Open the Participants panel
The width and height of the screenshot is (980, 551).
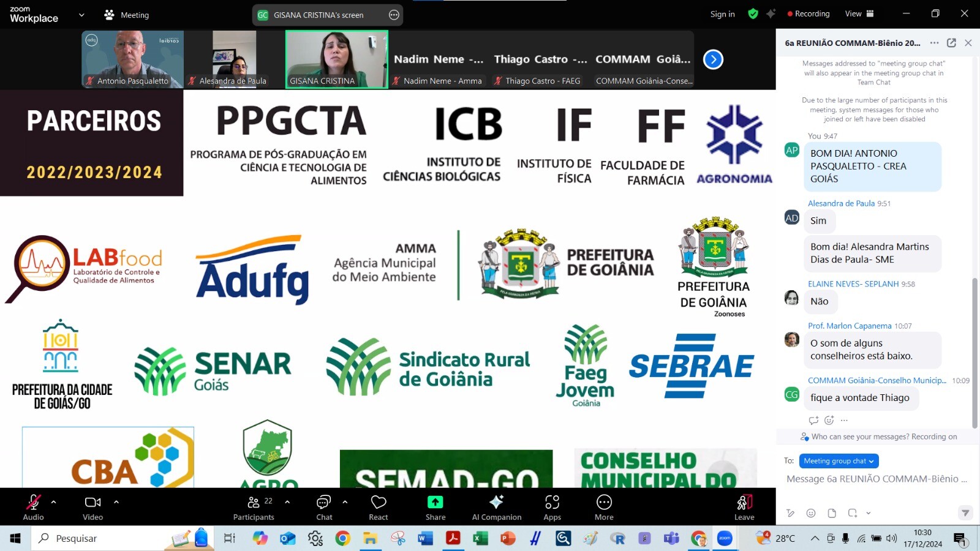click(254, 508)
